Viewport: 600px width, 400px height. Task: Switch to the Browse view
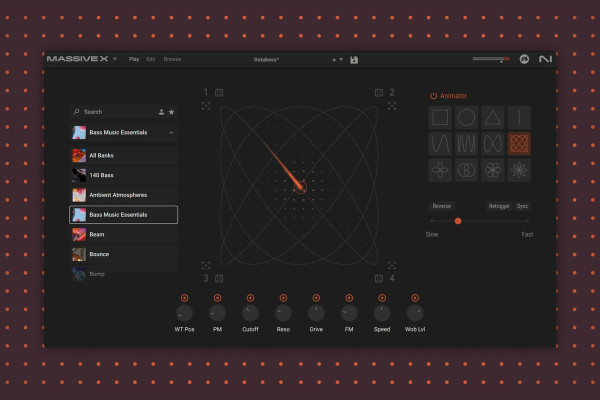172,59
